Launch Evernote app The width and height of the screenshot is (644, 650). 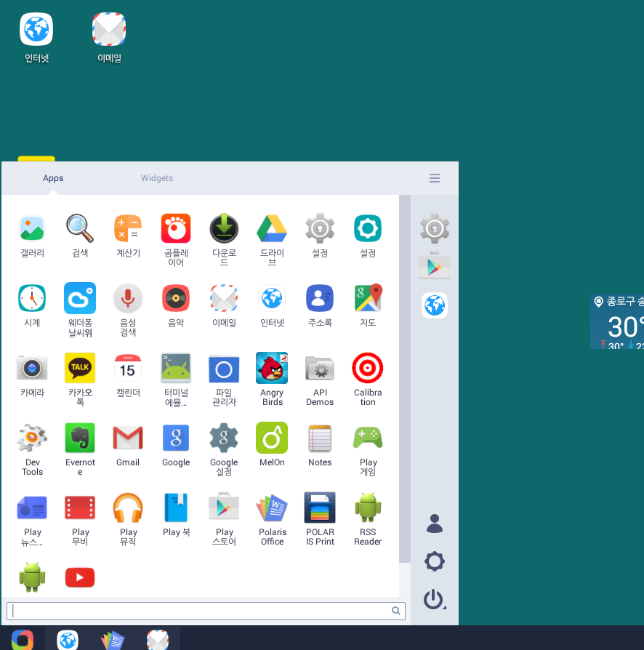[x=80, y=438]
